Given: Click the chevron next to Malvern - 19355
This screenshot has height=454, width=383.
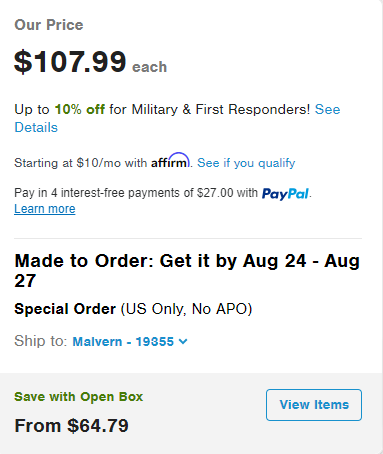Looking at the screenshot, I should point(183,341).
